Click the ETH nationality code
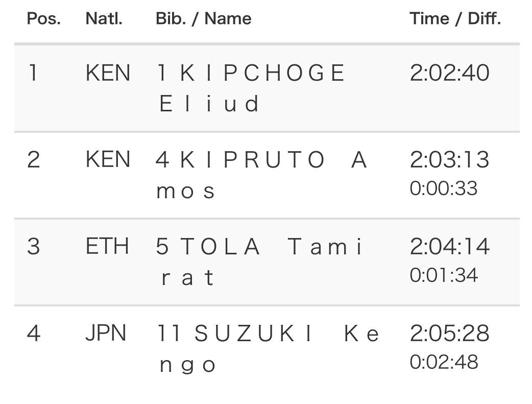Screen dimensions: 532x404 pos(107,247)
